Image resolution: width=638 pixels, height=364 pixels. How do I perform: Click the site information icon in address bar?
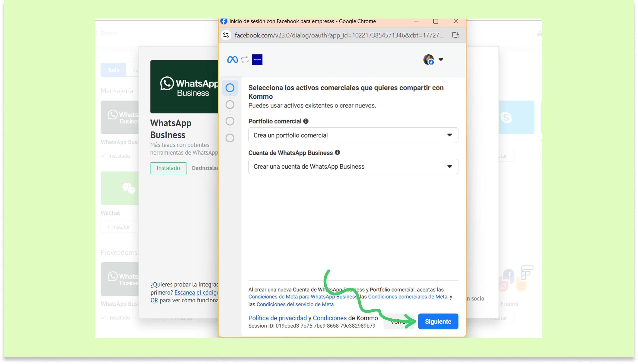[x=226, y=35]
